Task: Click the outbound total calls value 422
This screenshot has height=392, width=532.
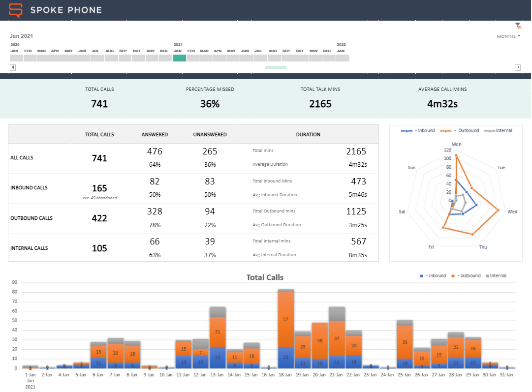Action: click(99, 218)
